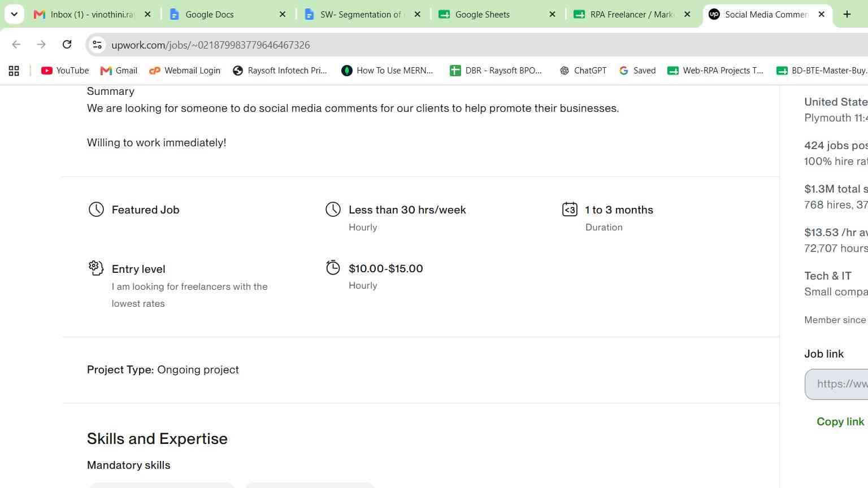Open the Raysoft Infotech bookmark
Viewport: 868px width, 488px height.
(280, 71)
